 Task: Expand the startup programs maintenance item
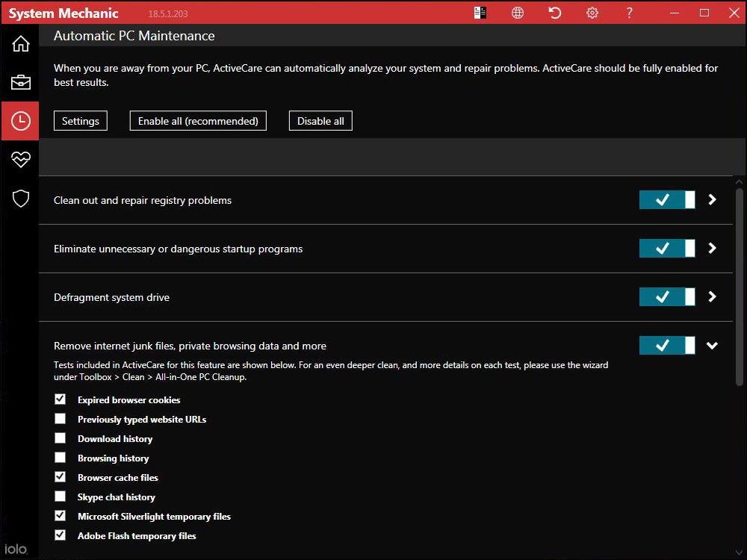711,248
